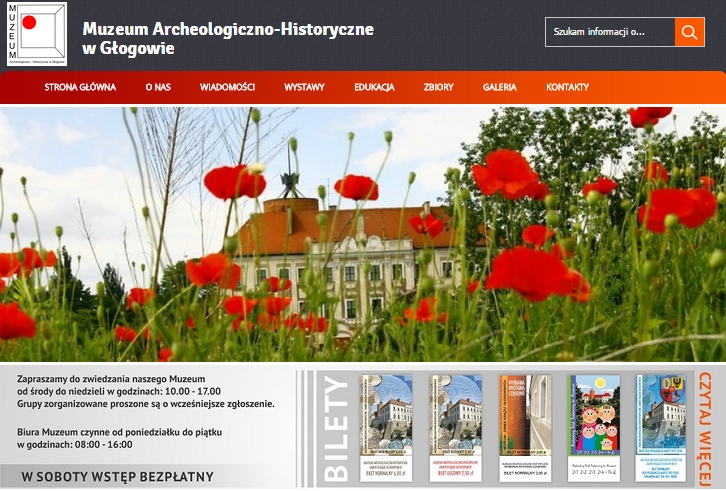726x491 pixels.
Task: Click the text 'Biura Muzeum czynne od poniedziałku do piątku'
Action: click(x=119, y=432)
